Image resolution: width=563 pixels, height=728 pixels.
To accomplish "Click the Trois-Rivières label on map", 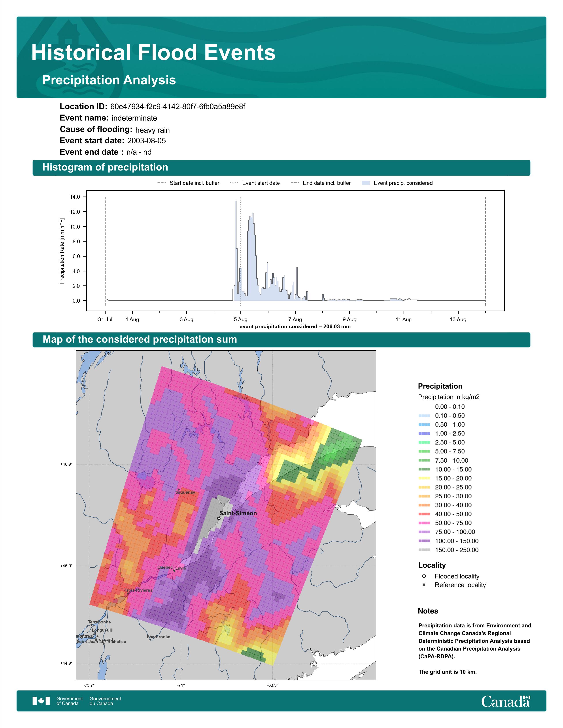I will point(138,590).
